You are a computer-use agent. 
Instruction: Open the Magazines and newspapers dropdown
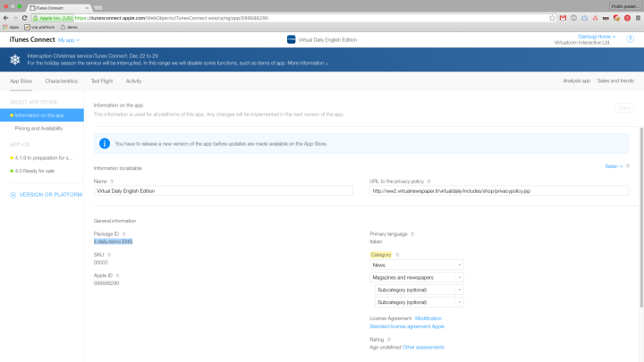[x=416, y=278]
